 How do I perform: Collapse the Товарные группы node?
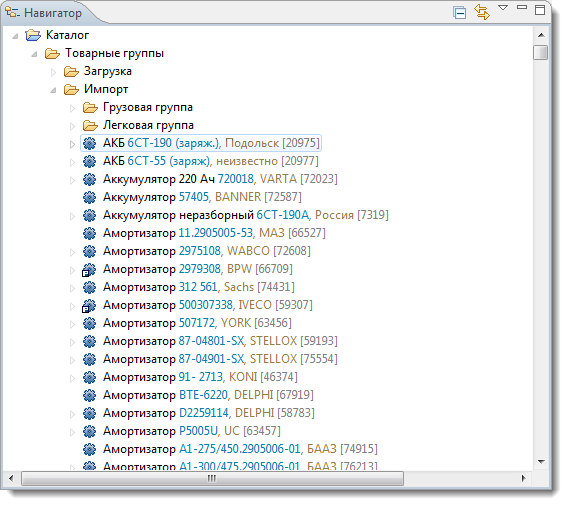[x=34, y=54]
